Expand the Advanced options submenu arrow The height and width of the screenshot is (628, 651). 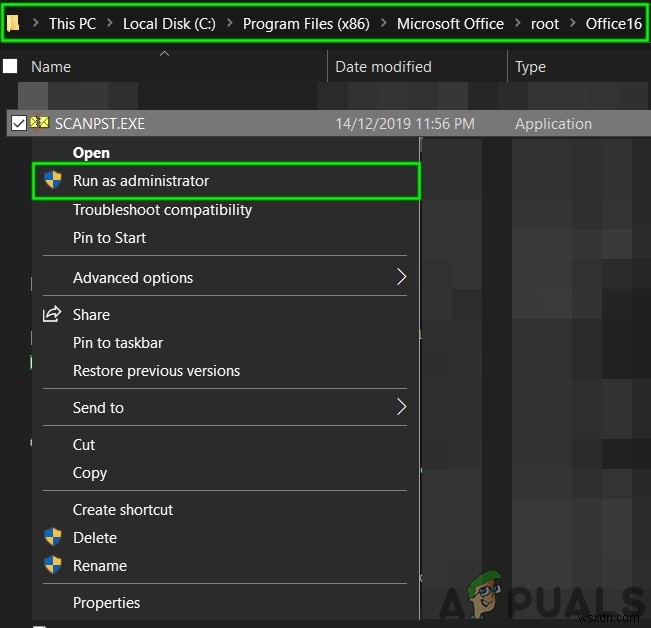(401, 277)
